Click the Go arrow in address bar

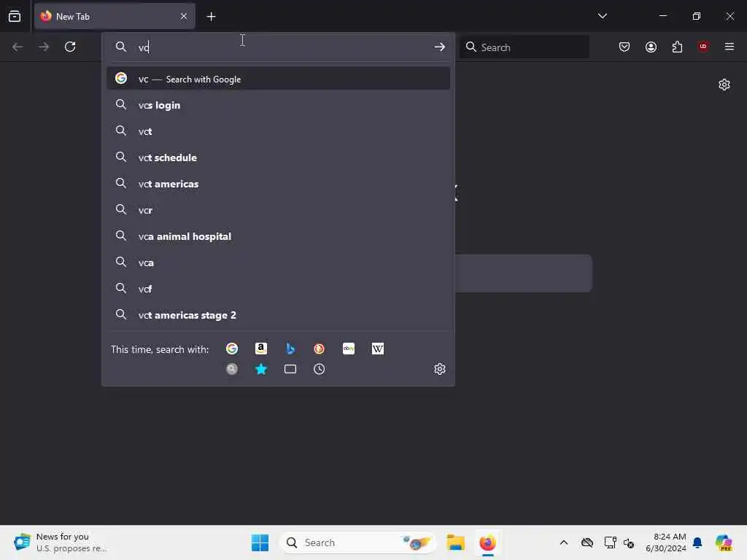(x=440, y=47)
